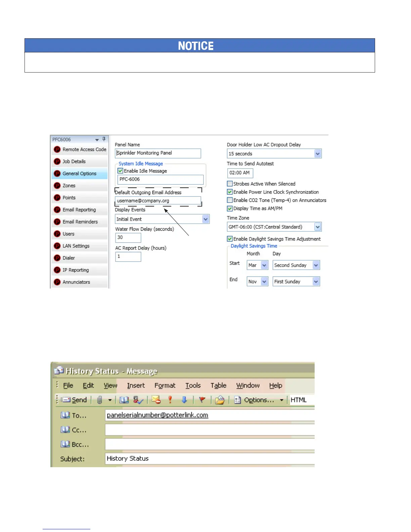
Task: Open Door Holder Low AC Dropout Delay dropdown
Action: pos(318,153)
